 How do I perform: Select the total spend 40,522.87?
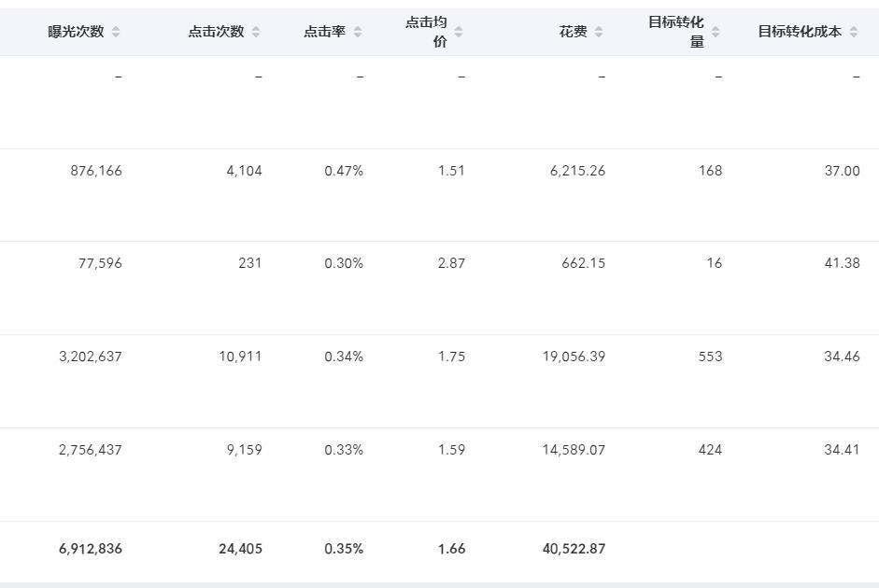[x=574, y=549]
